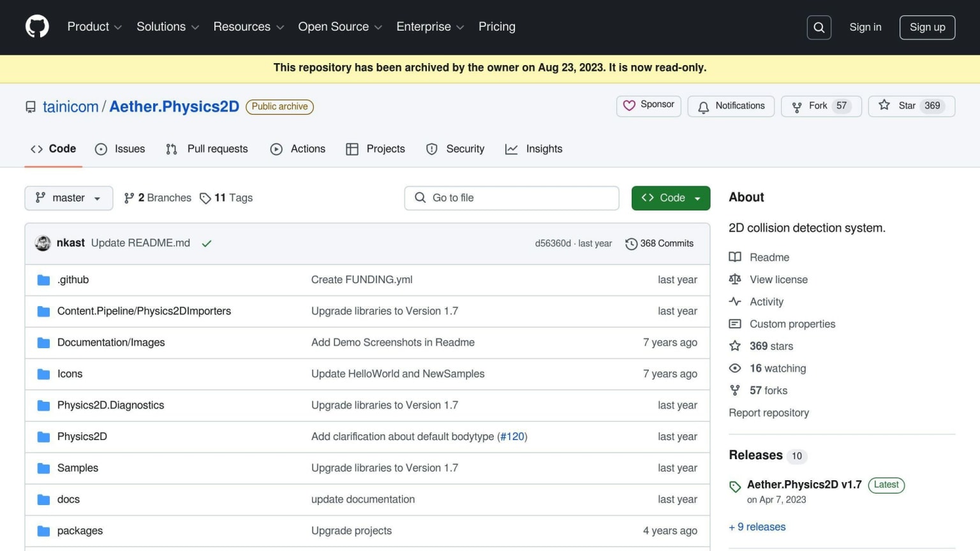The height and width of the screenshot is (551, 980).
Task: Switch to the Actions tab
Action: 298,149
